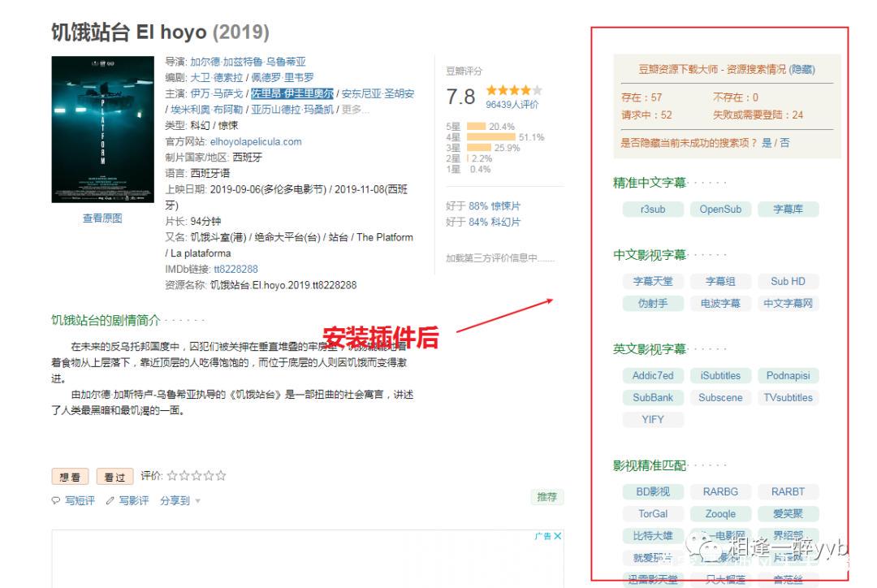Open Podnapisi subtitle source
The width and height of the screenshot is (877, 588).
[x=788, y=375]
